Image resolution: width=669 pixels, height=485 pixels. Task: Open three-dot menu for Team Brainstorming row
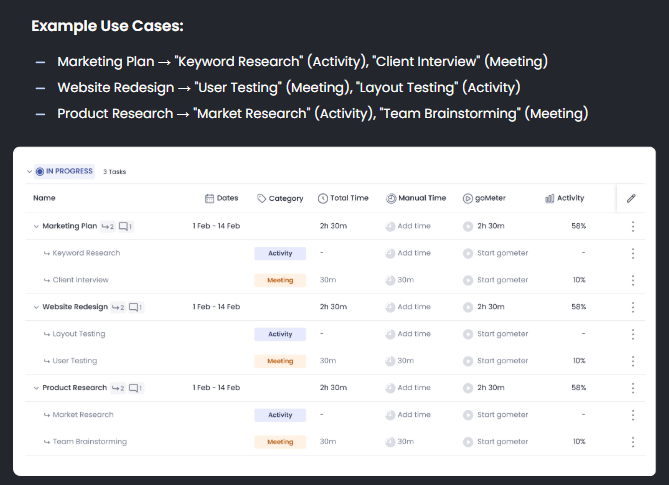[633, 442]
